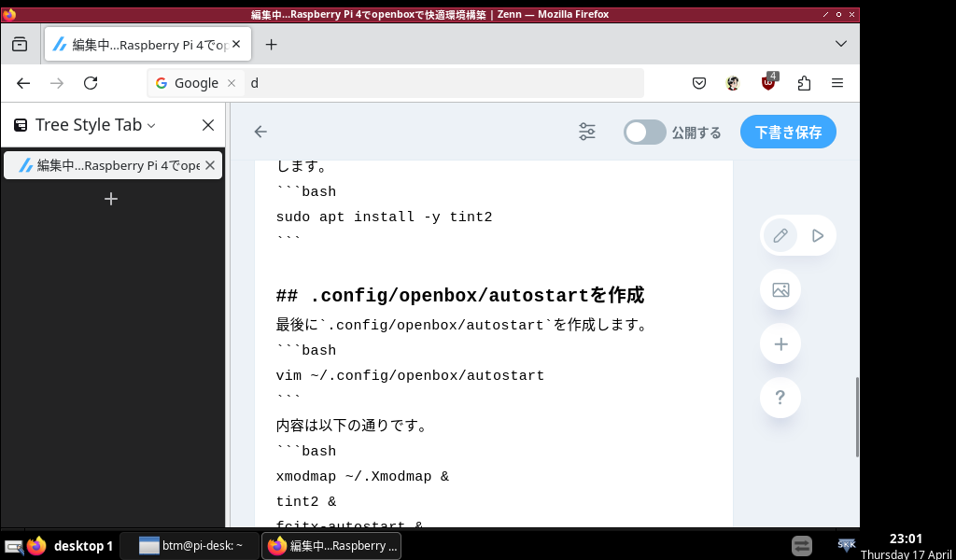Open a new browser tab

[272, 44]
